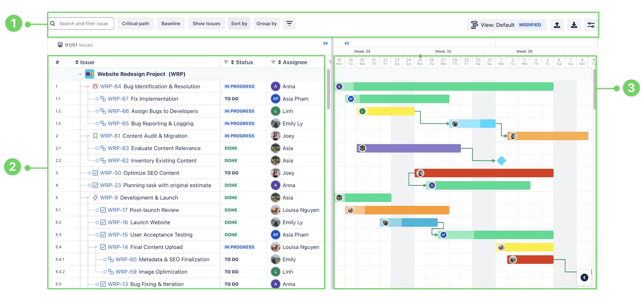The height and width of the screenshot is (298, 644).
Task: Click the 25 Mo date column header
Action: tap(420, 62)
